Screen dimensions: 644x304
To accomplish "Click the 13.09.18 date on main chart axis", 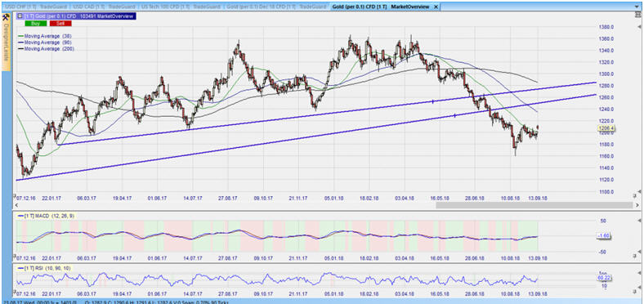I will 537,198.
